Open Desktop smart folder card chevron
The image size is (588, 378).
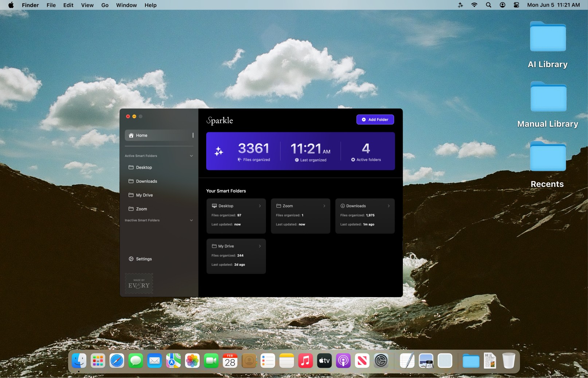coord(260,206)
